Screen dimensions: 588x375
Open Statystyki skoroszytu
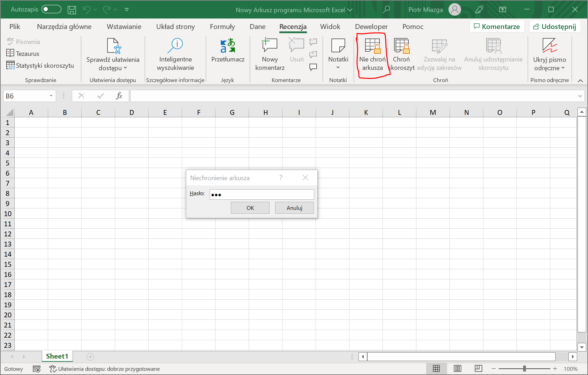pos(40,65)
